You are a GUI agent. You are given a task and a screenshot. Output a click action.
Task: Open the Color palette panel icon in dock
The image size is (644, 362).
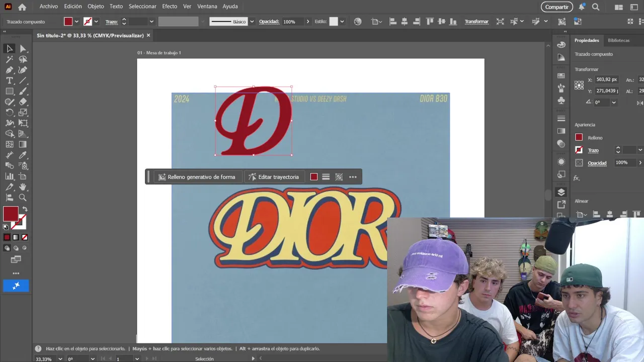point(561,44)
